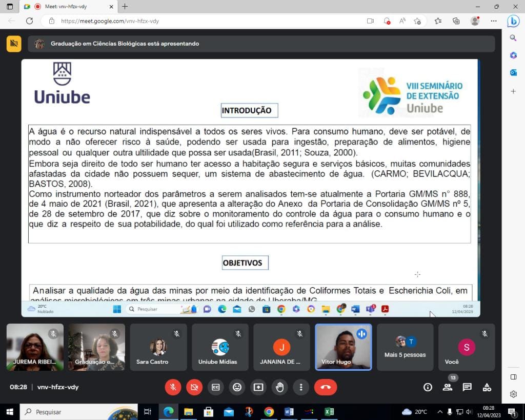Select the Sara Castro participant tile

158,347
